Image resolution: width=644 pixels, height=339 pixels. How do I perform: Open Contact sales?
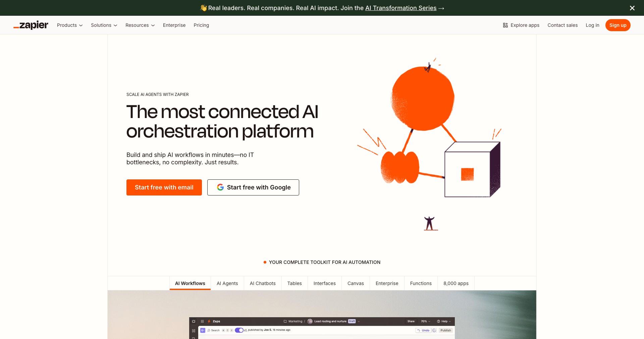coord(562,25)
